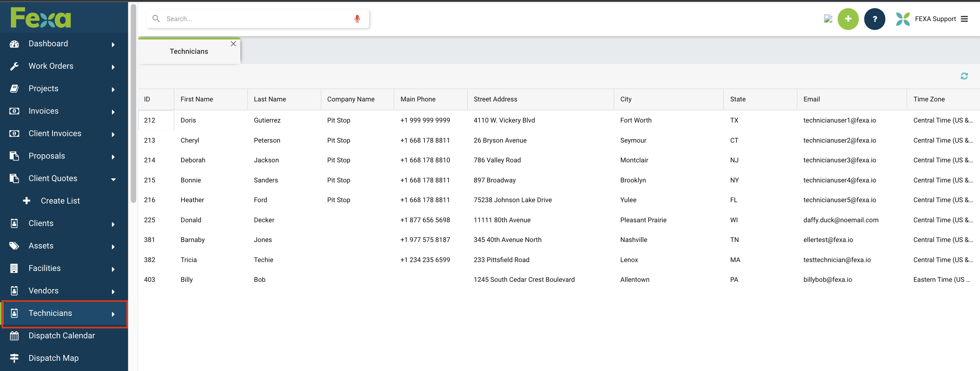The width and height of the screenshot is (980, 371).
Task: Open the Fexa support flower icon
Action: click(902, 19)
